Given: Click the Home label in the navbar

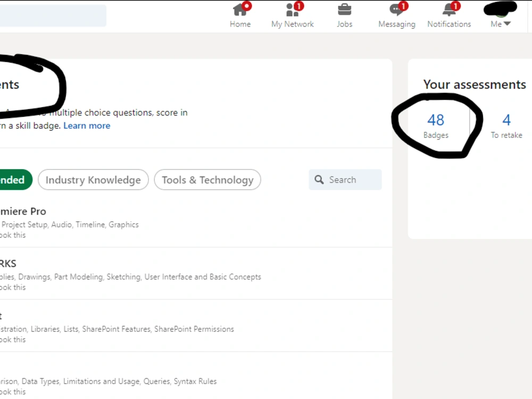Looking at the screenshot, I should tap(240, 24).
